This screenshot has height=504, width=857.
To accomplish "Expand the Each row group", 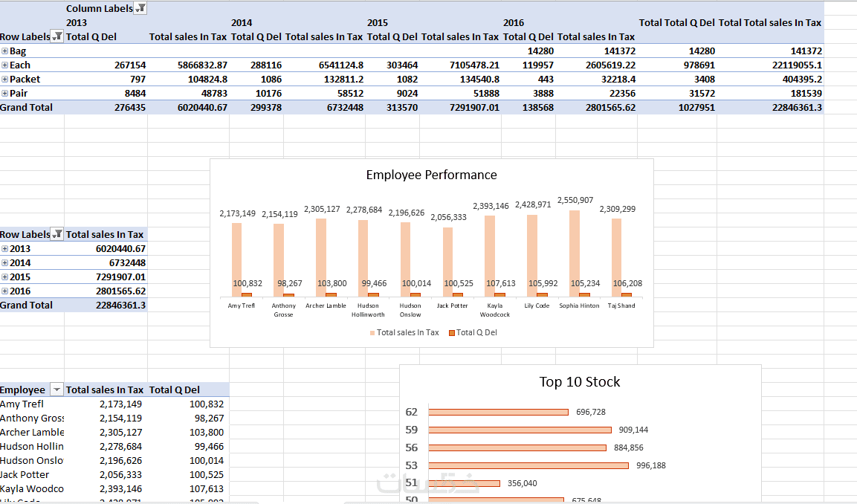I will coord(5,65).
